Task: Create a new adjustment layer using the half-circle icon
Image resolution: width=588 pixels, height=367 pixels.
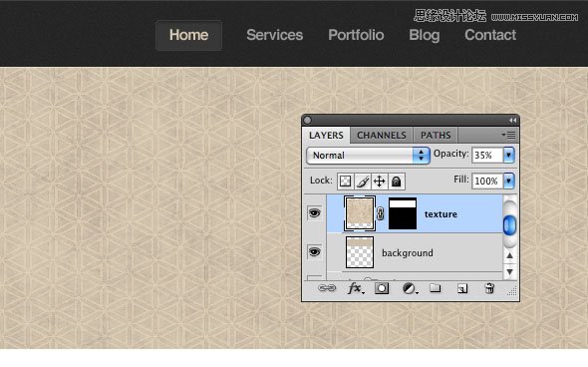Action: [x=410, y=288]
